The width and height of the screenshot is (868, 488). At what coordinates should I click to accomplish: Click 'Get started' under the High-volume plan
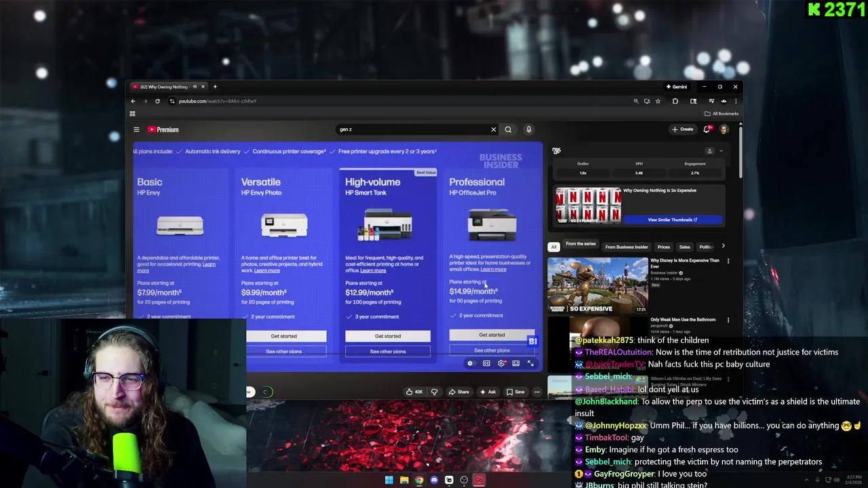tap(388, 336)
